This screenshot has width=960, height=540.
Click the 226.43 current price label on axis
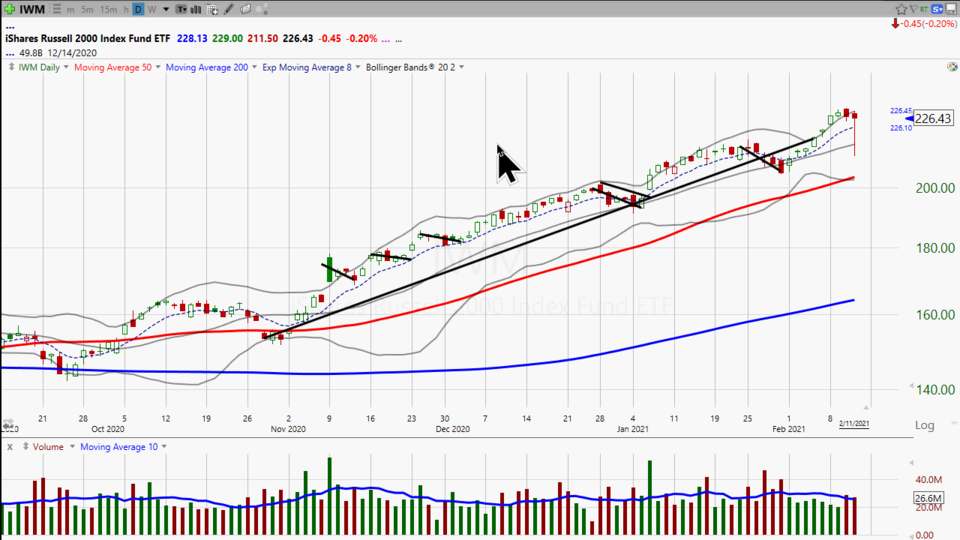[x=933, y=118]
